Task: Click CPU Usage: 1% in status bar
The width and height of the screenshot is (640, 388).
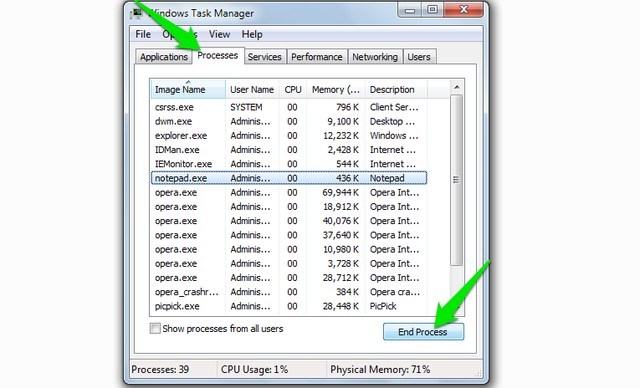Action: coord(254,370)
